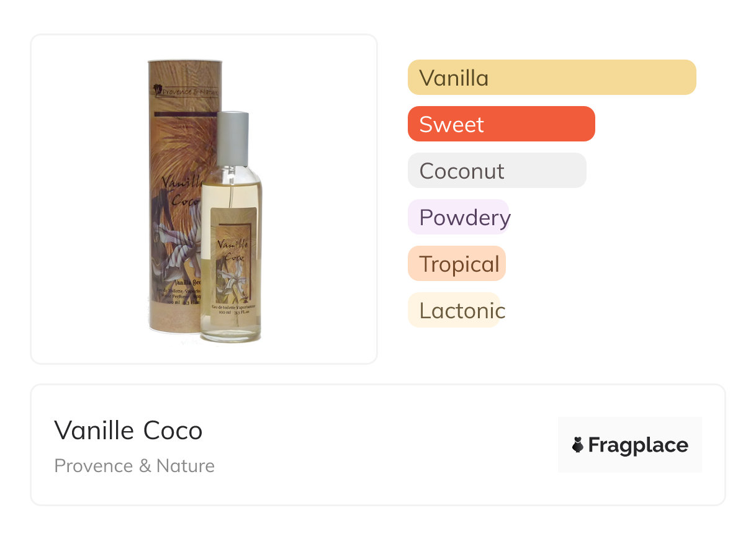Click the word Coconut in accord list

point(462,171)
